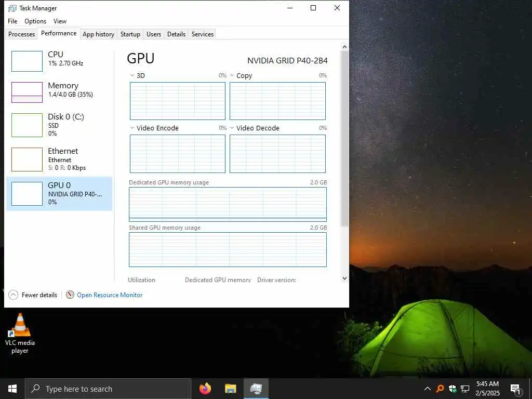
Task: Open VLC media player desktop shortcut
Action: click(20, 334)
